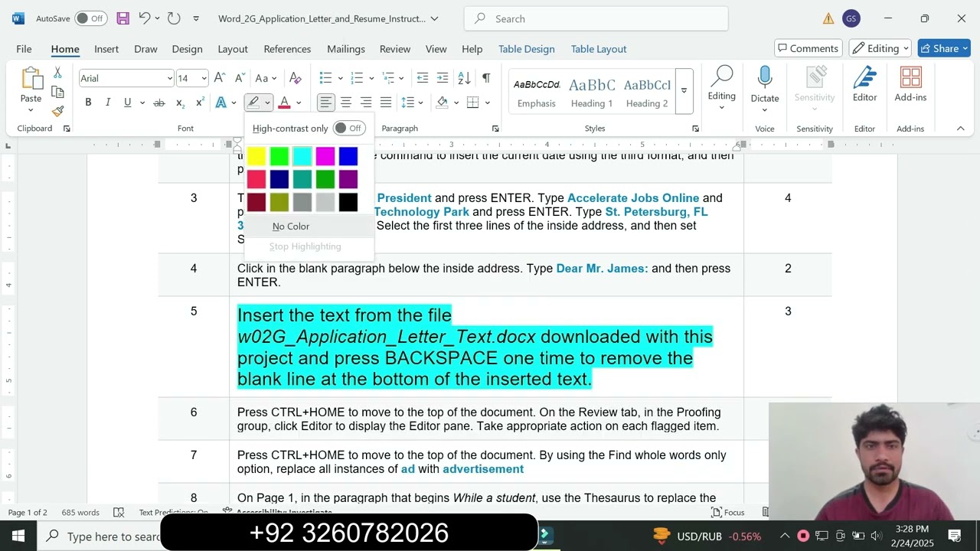Toggle High-contrast only switch
Screen dimensions: 980x551
(348, 129)
